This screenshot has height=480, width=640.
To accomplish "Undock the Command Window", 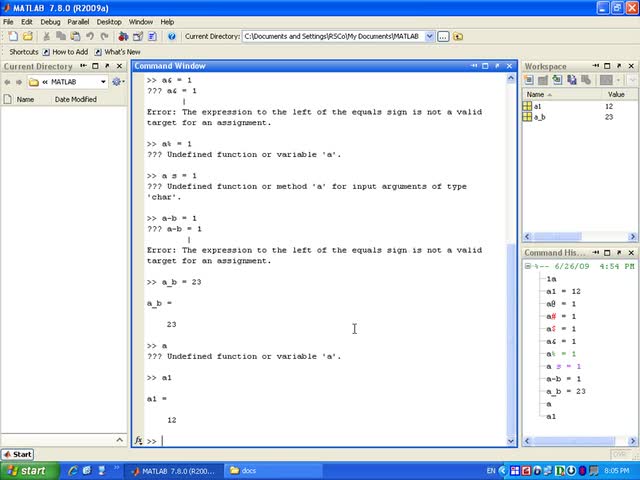I will [497, 66].
